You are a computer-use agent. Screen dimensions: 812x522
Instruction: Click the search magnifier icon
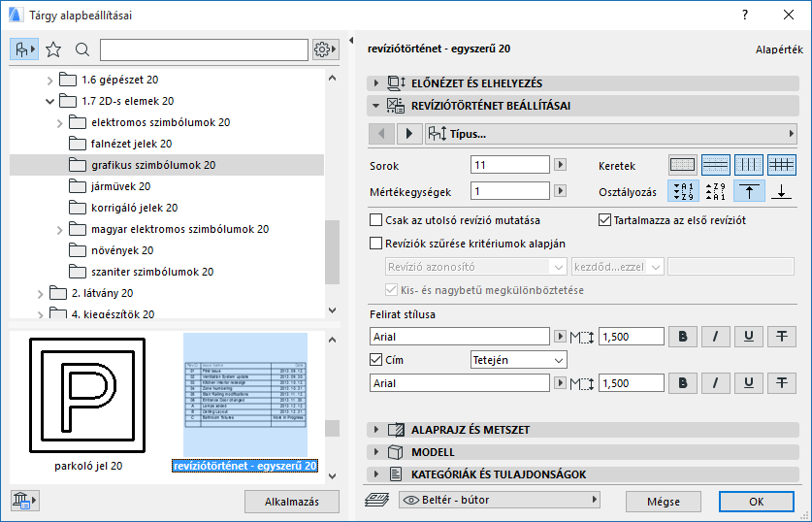(x=81, y=49)
